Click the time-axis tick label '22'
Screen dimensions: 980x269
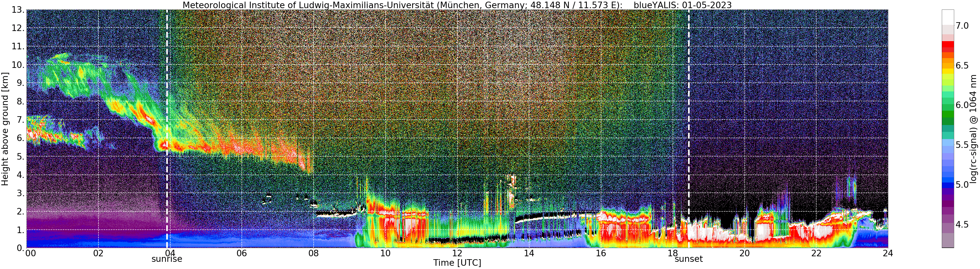tap(816, 253)
